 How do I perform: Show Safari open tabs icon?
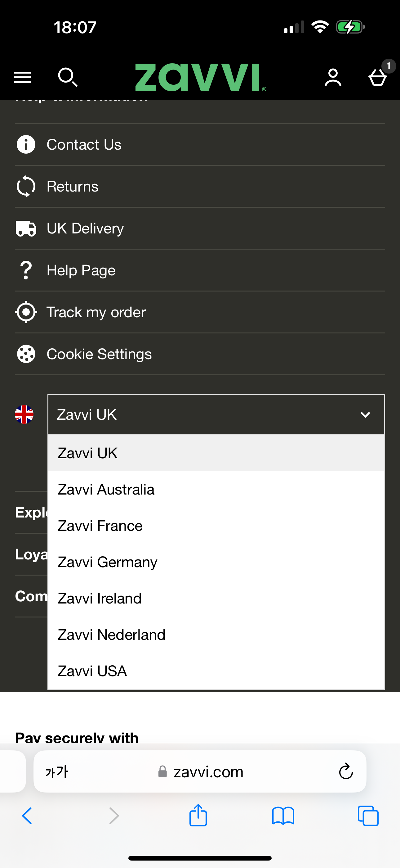pos(368,816)
